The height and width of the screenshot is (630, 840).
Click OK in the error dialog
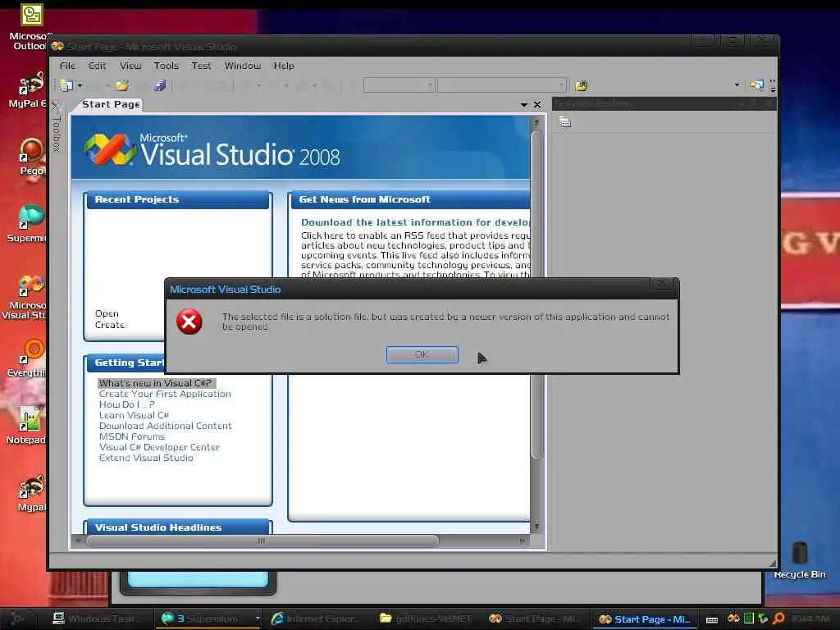(422, 354)
